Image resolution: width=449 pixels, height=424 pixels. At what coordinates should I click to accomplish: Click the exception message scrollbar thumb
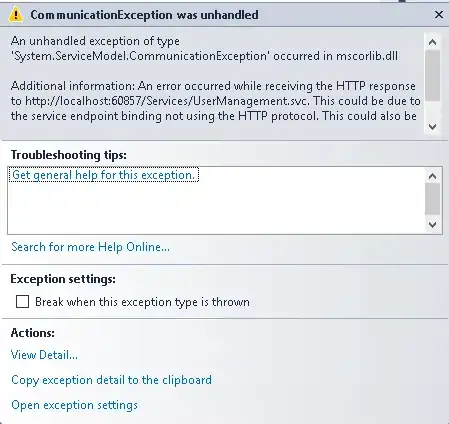432,76
